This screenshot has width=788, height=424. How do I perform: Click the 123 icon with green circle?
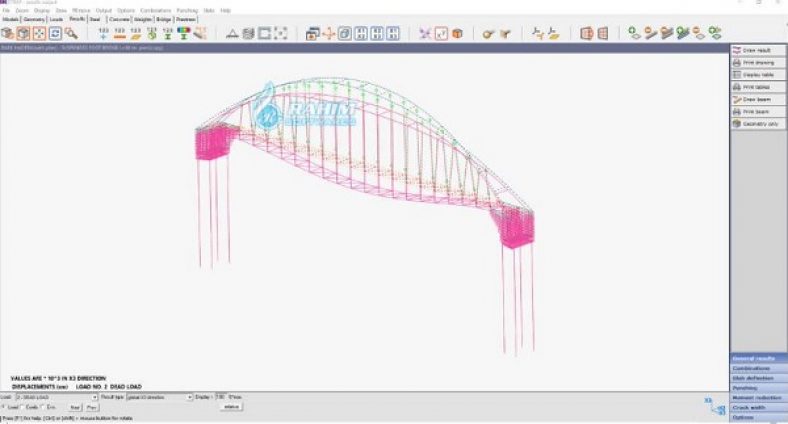click(x=152, y=34)
